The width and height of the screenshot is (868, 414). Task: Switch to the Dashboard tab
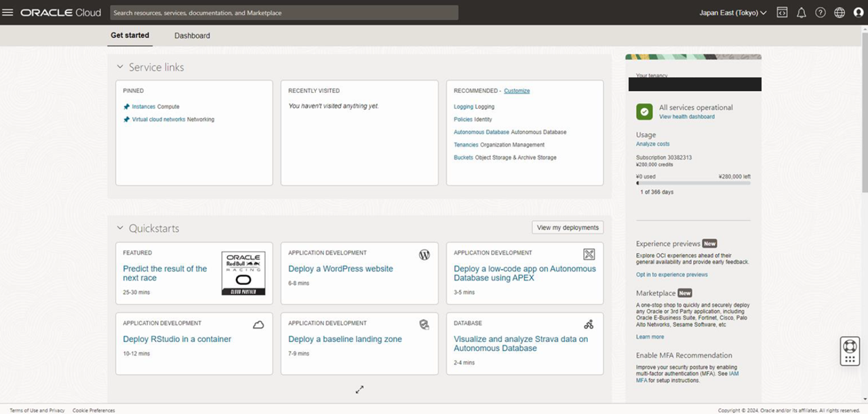pyautogui.click(x=192, y=35)
